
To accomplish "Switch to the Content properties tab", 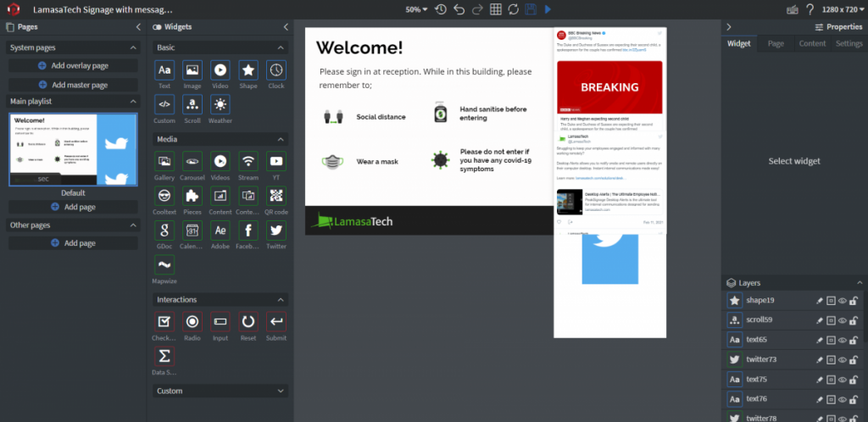I will [x=812, y=43].
